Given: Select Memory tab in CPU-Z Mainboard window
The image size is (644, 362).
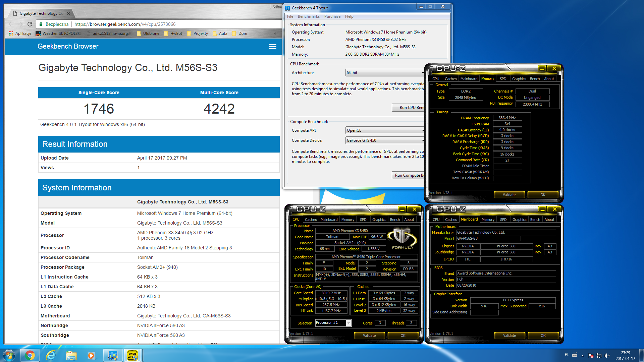Looking at the screenshot, I should (488, 220).
